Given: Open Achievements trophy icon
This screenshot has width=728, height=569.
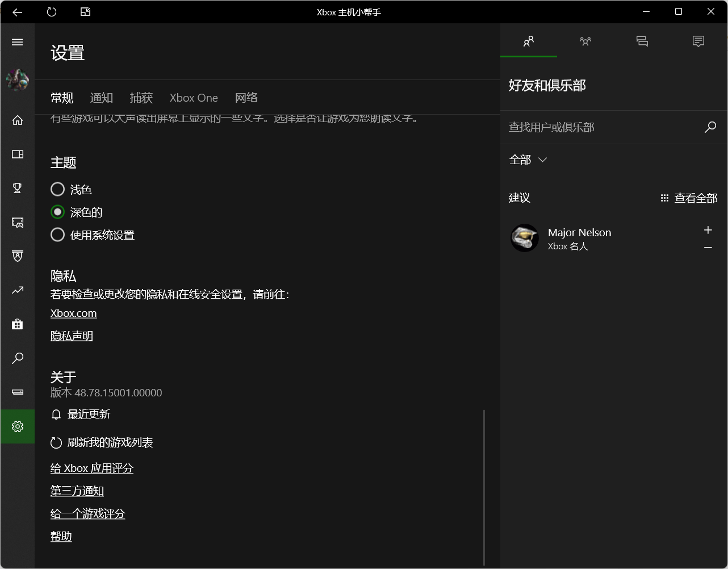Looking at the screenshot, I should coord(18,188).
